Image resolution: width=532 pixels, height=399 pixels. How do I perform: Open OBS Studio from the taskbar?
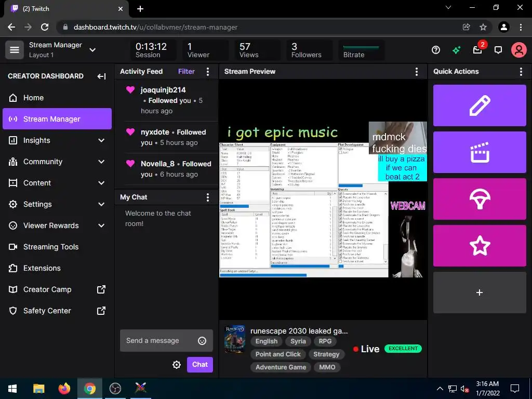115,389
